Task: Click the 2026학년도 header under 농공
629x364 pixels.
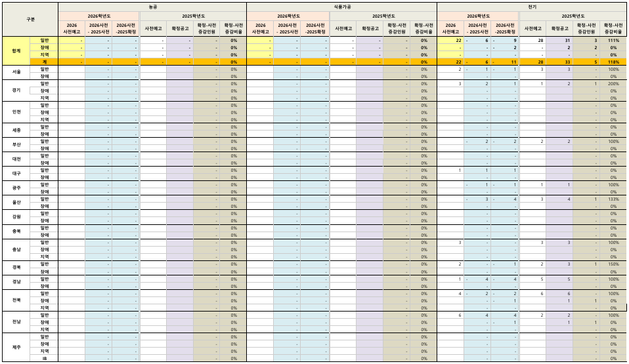Action: 98,16
